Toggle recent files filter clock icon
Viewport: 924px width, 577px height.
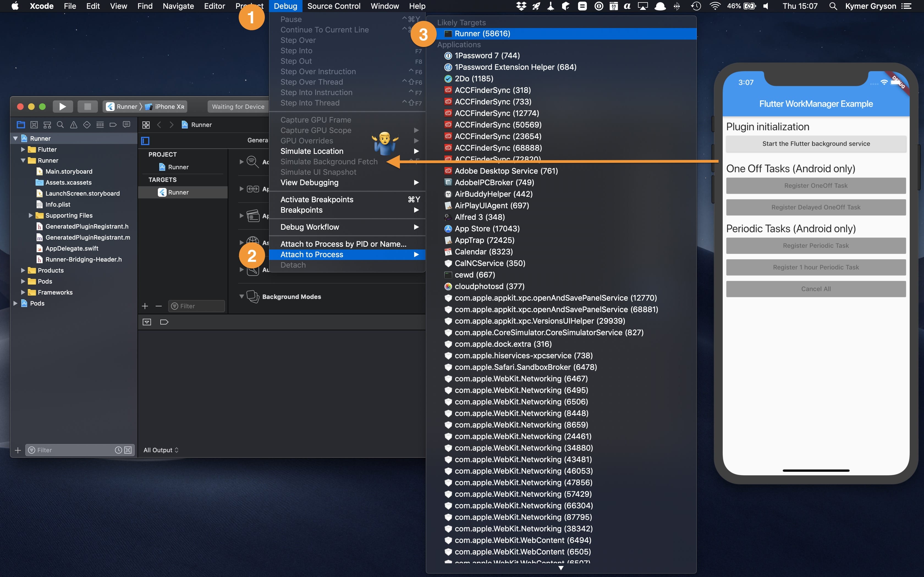[118, 450]
